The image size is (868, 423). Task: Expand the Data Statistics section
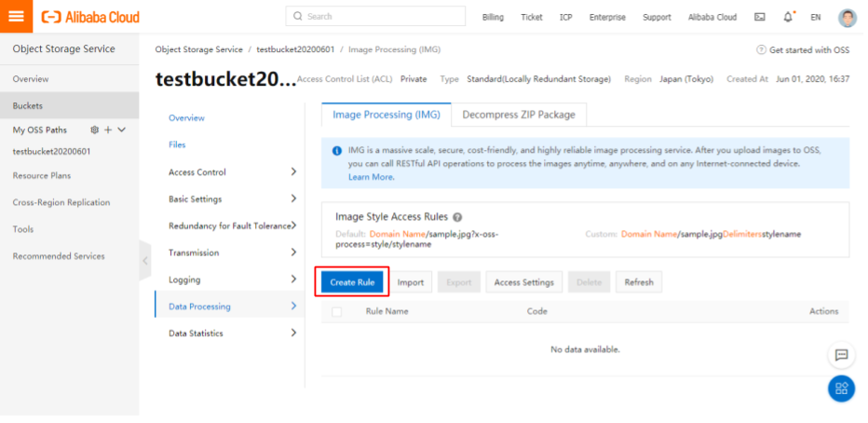[x=233, y=334]
